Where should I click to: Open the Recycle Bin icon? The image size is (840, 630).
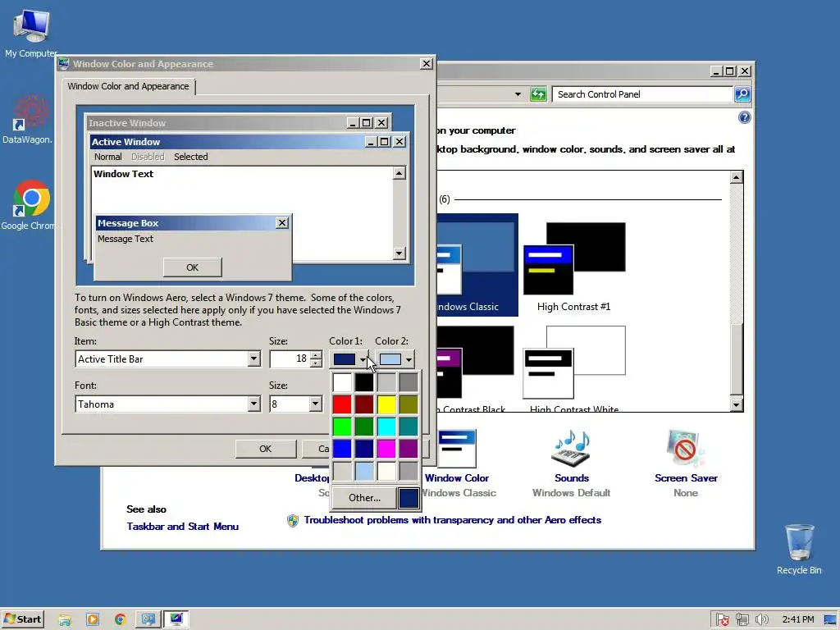click(x=799, y=549)
